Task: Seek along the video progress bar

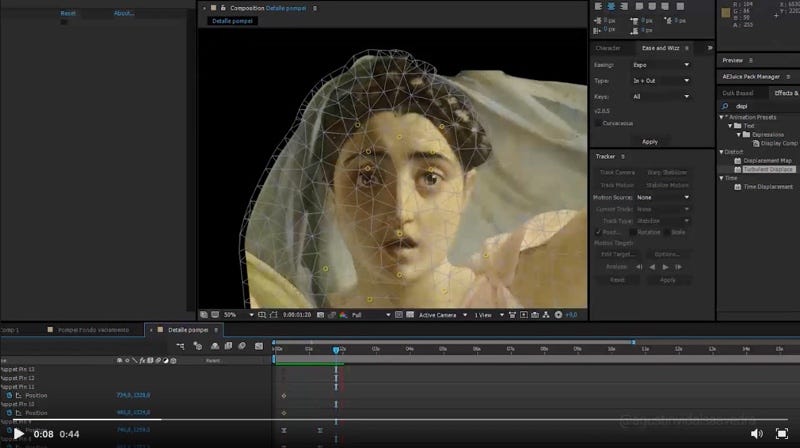Action: click(x=400, y=419)
